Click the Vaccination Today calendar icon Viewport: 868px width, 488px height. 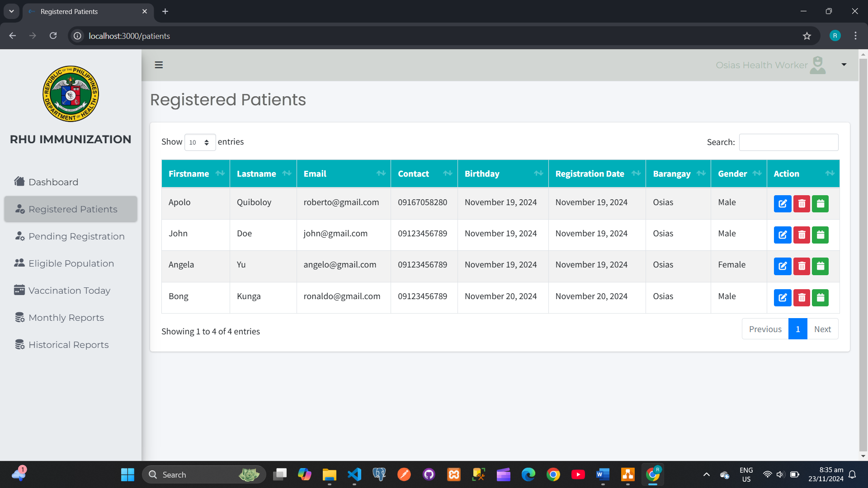pos(19,290)
